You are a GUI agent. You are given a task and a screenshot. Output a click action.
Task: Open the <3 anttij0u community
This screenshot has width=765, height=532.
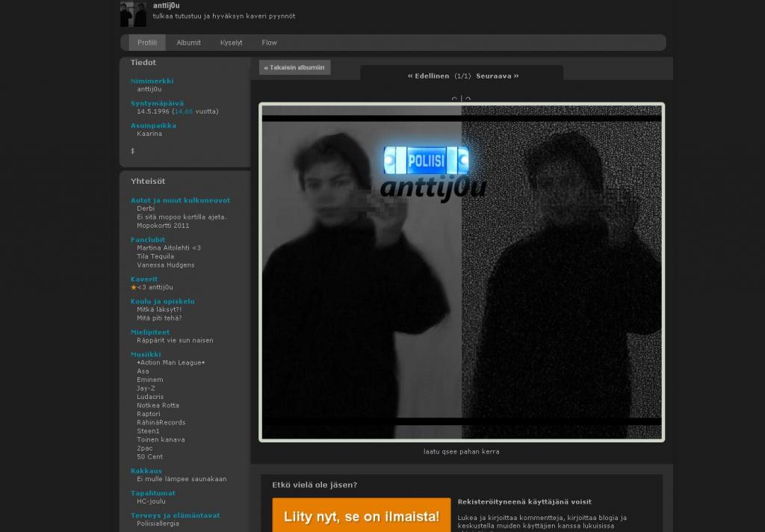click(155, 288)
